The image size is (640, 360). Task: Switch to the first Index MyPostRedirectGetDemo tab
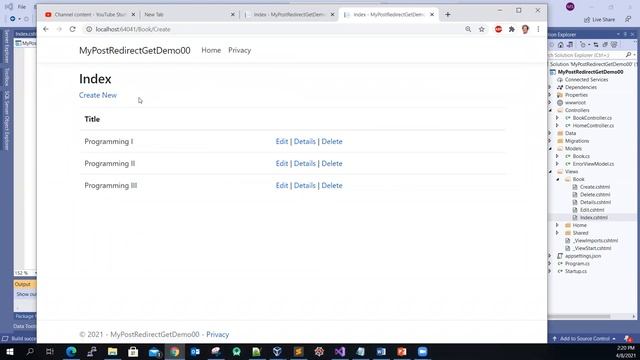289,14
